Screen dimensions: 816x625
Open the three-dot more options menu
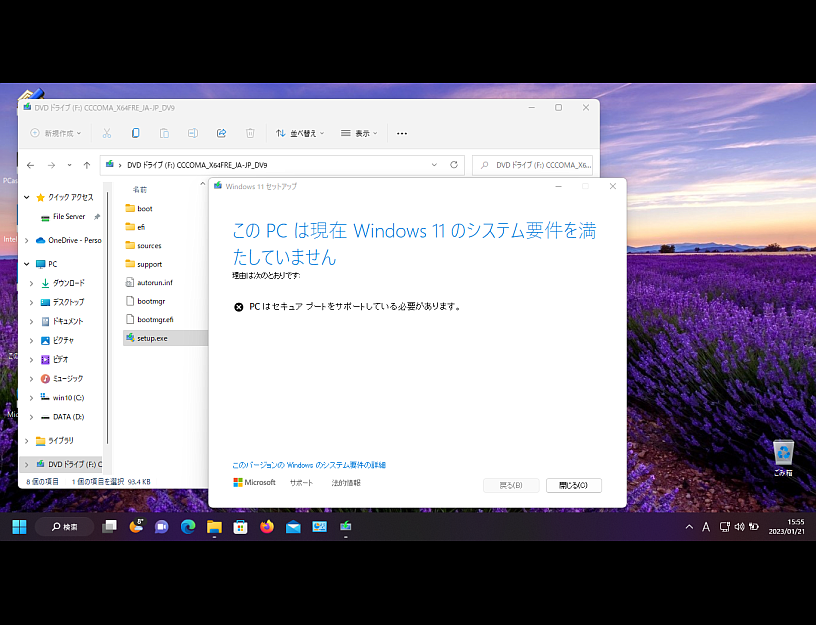402,133
